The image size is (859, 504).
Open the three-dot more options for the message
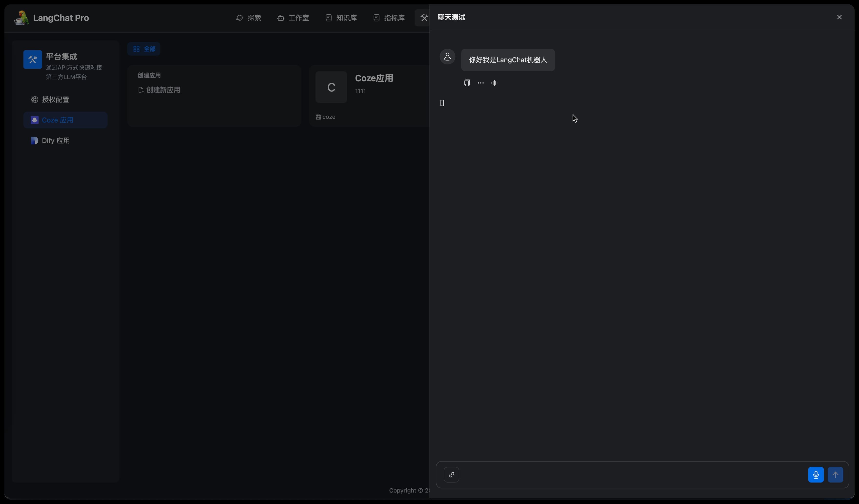coord(481,83)
